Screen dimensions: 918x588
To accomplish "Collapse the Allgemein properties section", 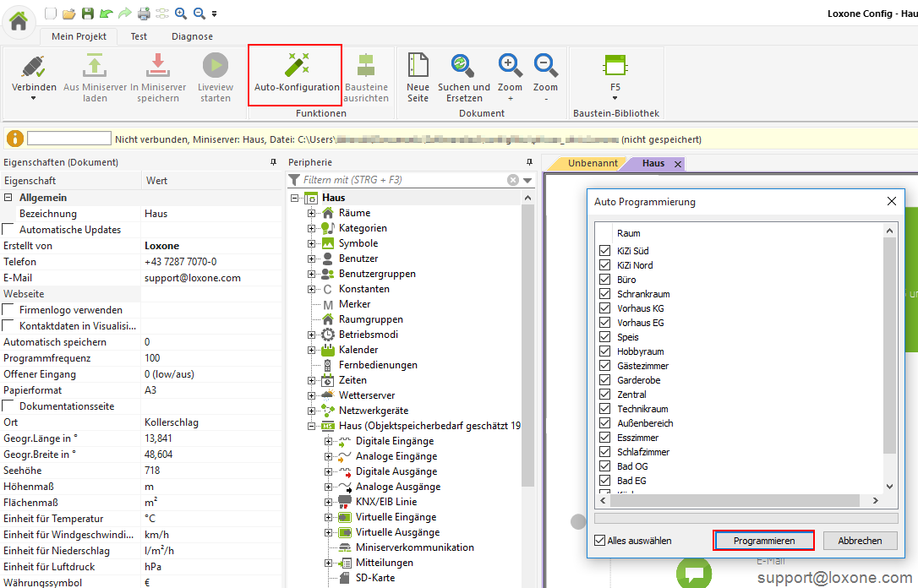I will pyautogui.click(x=8, y=198).
